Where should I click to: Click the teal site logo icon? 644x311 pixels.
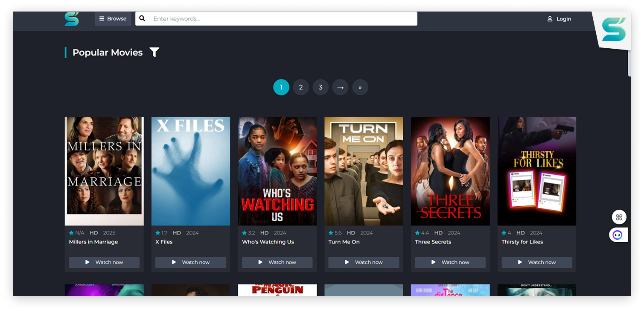(x=72, y=19)
